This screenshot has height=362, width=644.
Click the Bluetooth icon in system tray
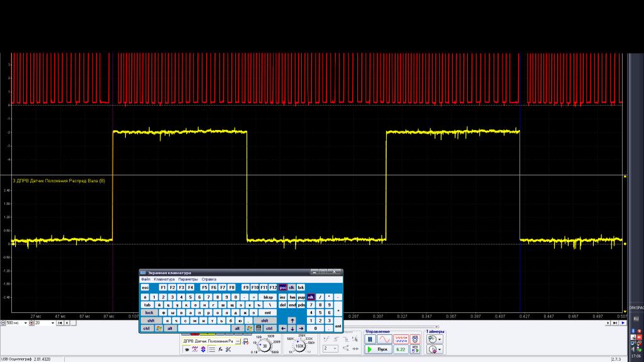633,331
